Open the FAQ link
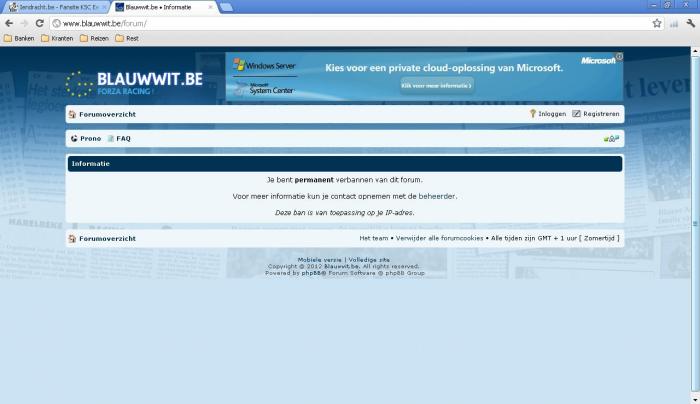The width and height of the screenshot is (700, 404). pos(123,138)
